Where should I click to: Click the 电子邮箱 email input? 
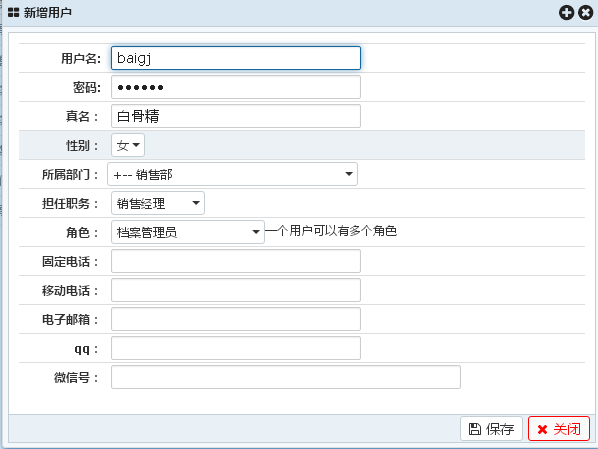pyautogui.click(x=236, y=319)
